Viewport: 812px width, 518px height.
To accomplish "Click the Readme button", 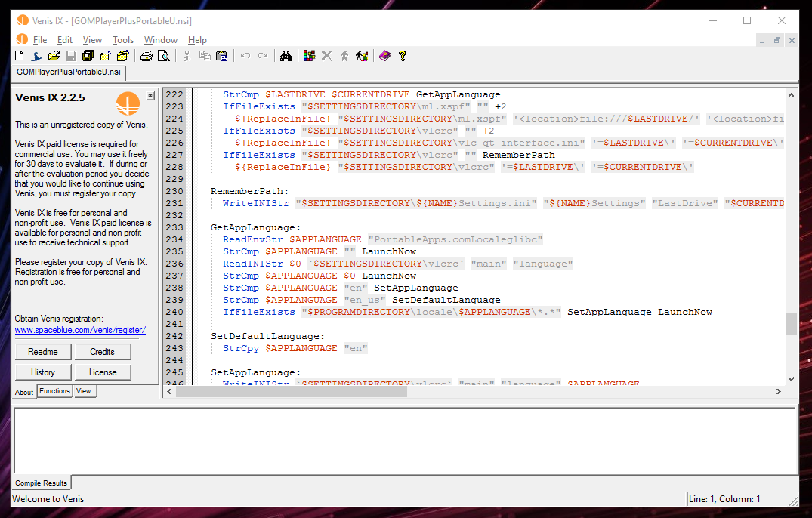I will 43,352.
